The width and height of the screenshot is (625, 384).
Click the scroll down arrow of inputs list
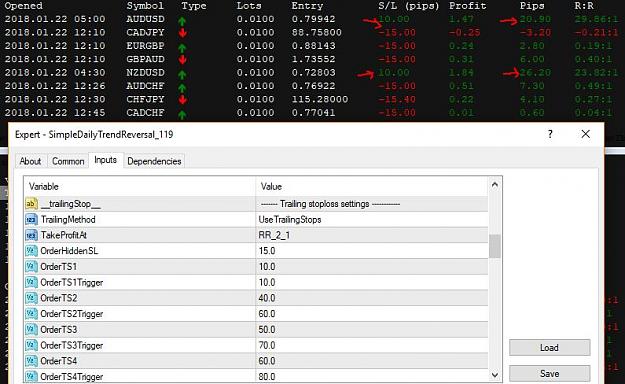495,375
